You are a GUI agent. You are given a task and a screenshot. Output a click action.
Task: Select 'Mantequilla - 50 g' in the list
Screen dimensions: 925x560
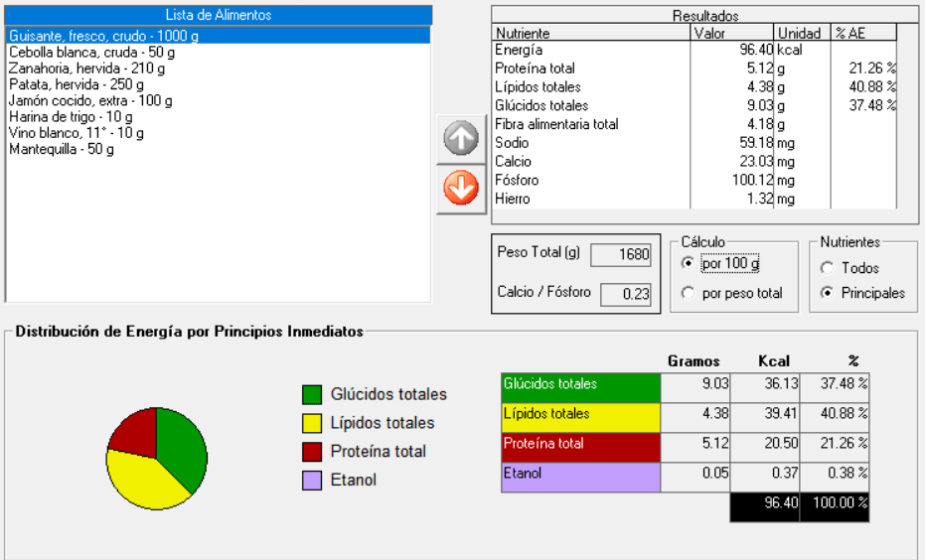(x=62, y=149)
